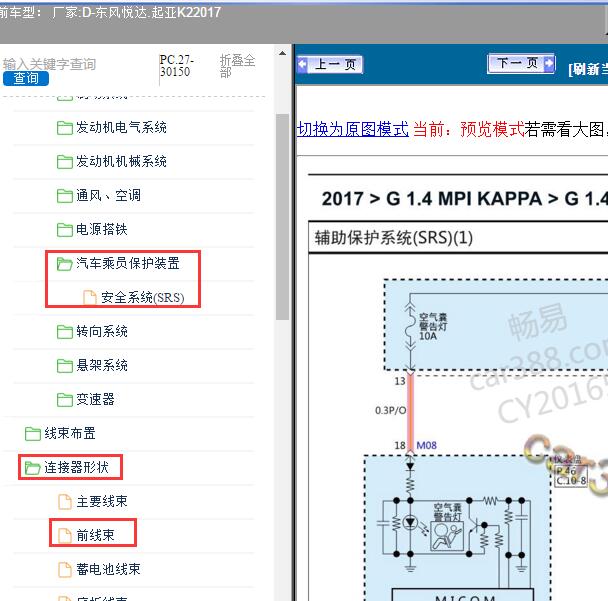Click the 0.3P/O wire label
Screen dimensions: 608x601
point(390,410)
